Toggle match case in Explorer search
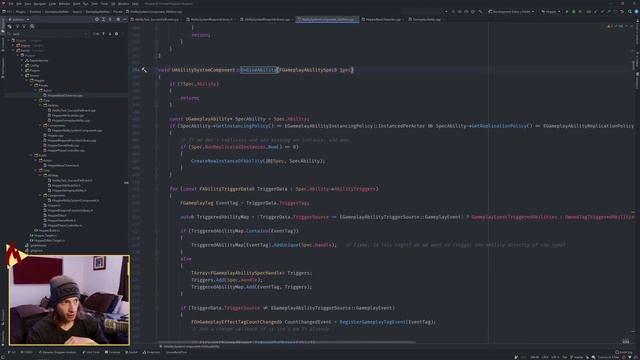The width and height of the screenshot is (640, 360). click(x=96, y=34)
